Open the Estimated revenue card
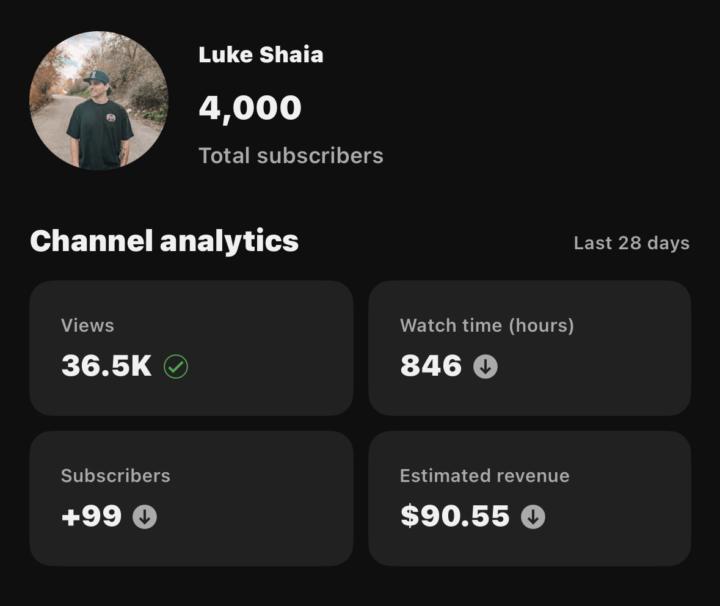Screen dimensions: 720x606 point(530,499)
